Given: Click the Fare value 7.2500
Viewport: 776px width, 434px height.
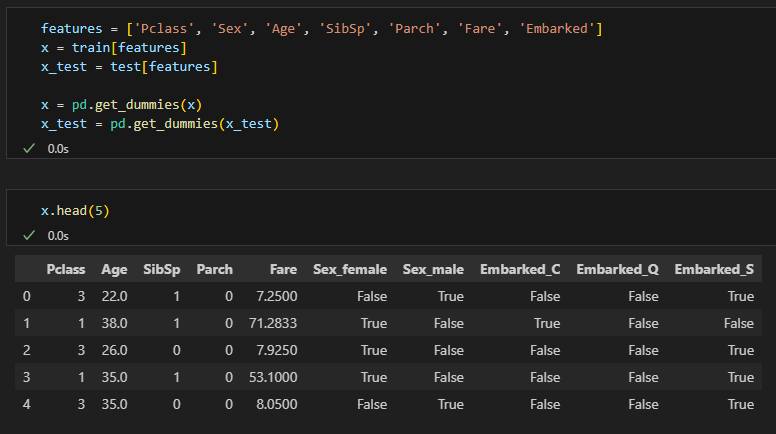Looking at the screenshot, I should tap(277, 296).
